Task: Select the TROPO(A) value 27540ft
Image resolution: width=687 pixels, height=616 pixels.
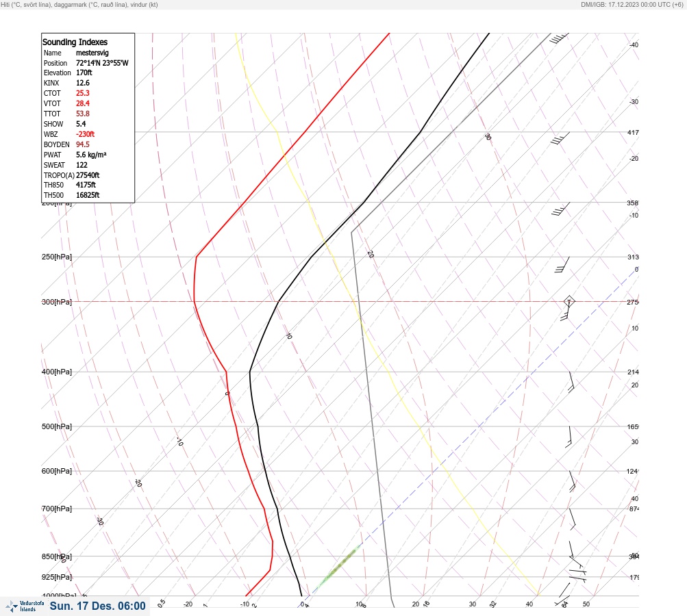Action: click(x=88, y=175)
